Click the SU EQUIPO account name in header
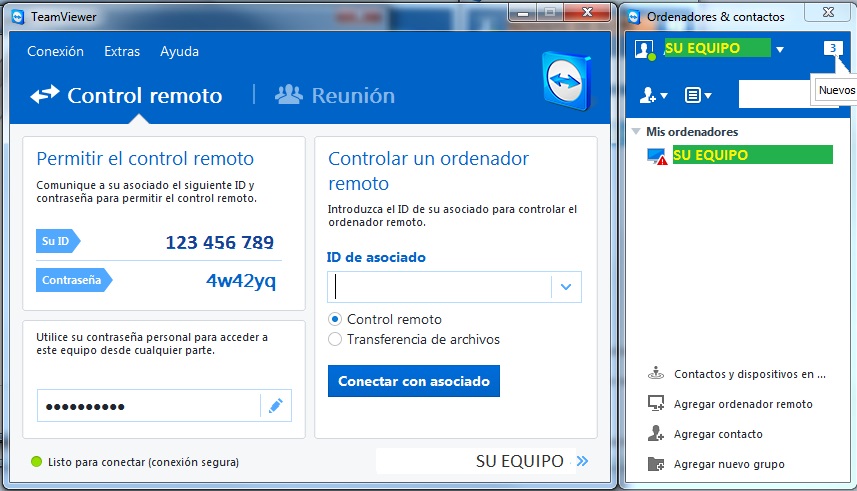Screen dimensions: 857x491 (717, 48)
